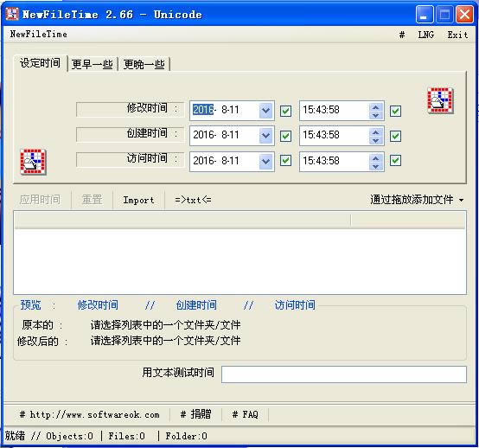Toggle the access time date checkbox
479x448 pixels.
(285, 161)
